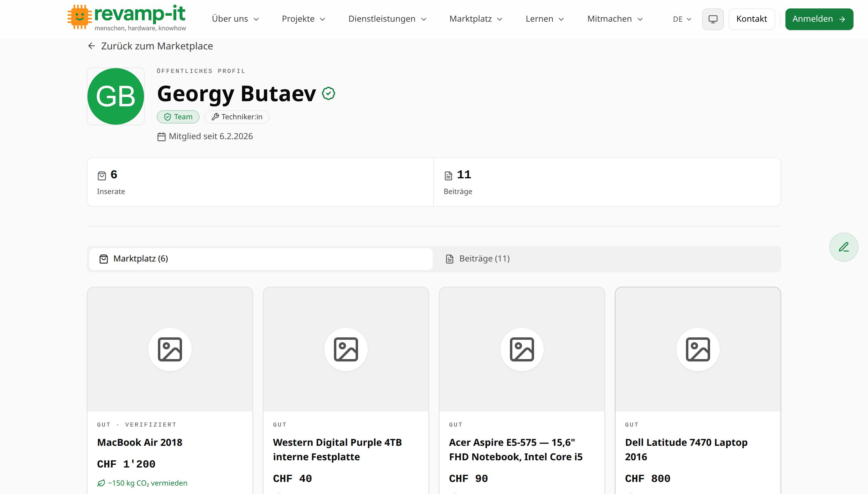The image size is (868, 494).
Task: Open the Dienstleistungen dropdown
Action: click(x=388, y=19)
